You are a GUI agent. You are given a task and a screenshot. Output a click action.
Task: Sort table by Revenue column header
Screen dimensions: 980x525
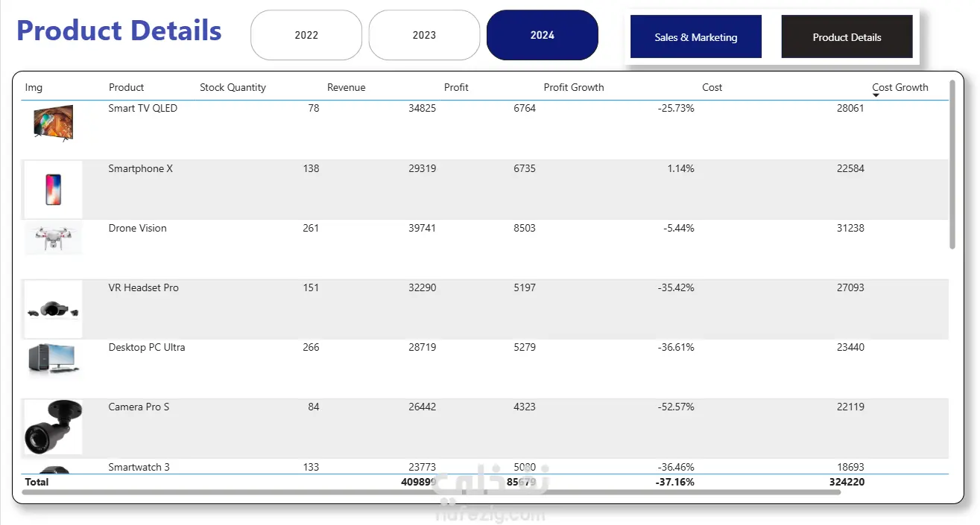(346, 87)
